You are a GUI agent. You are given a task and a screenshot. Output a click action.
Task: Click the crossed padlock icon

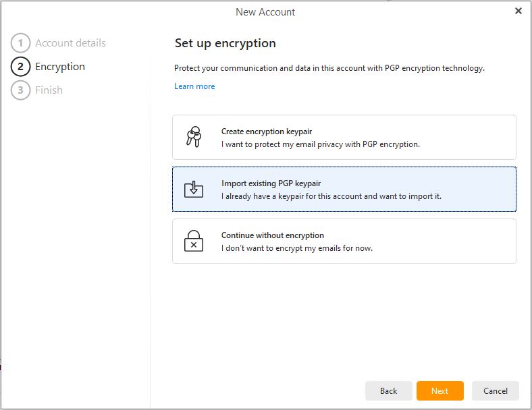tap(194, 241)
